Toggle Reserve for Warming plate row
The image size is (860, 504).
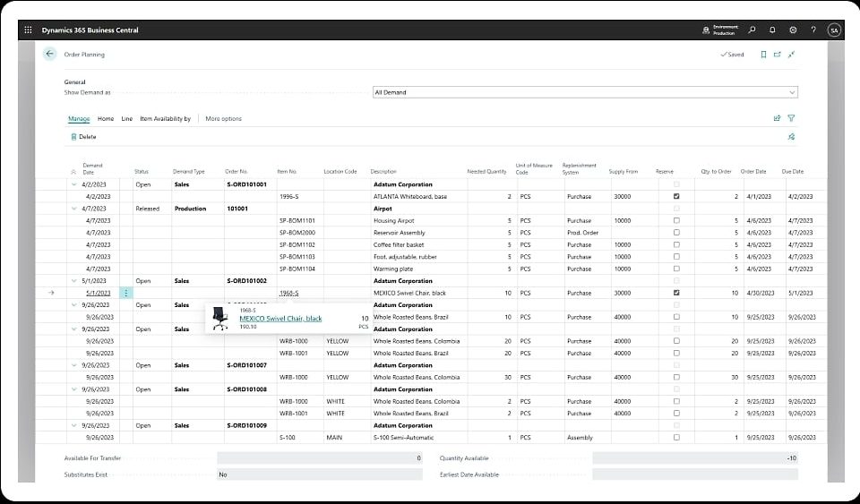click(x=676, y=269)
